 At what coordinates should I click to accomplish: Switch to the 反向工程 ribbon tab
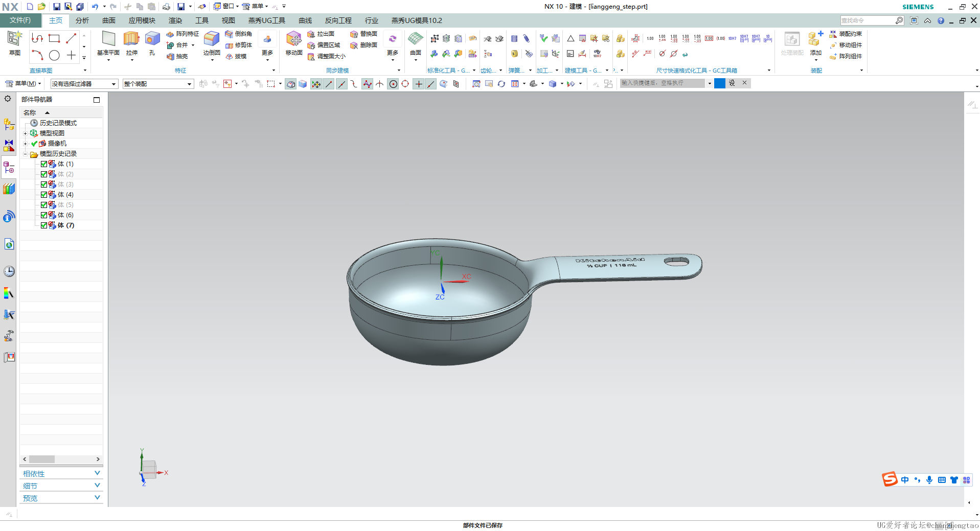coord(338,20)
